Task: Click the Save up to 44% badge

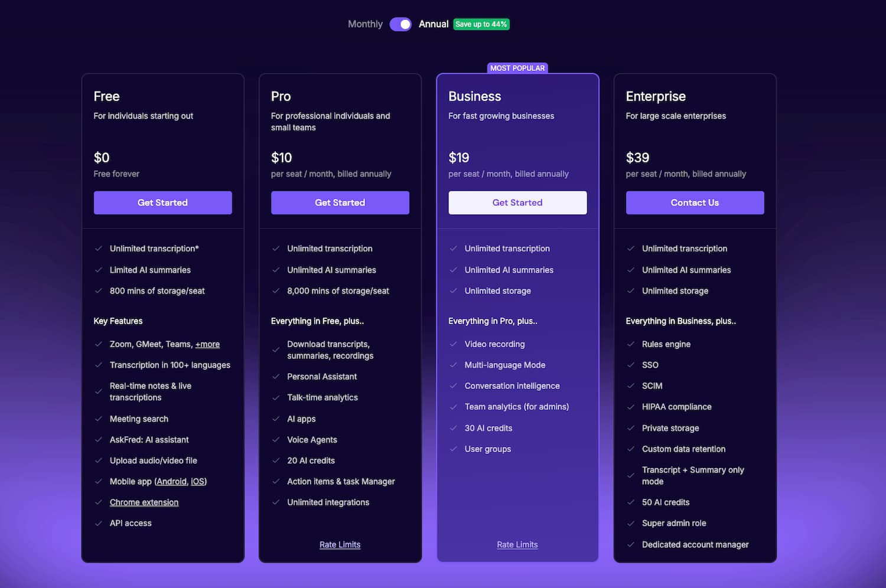Action: coord(481,24)
